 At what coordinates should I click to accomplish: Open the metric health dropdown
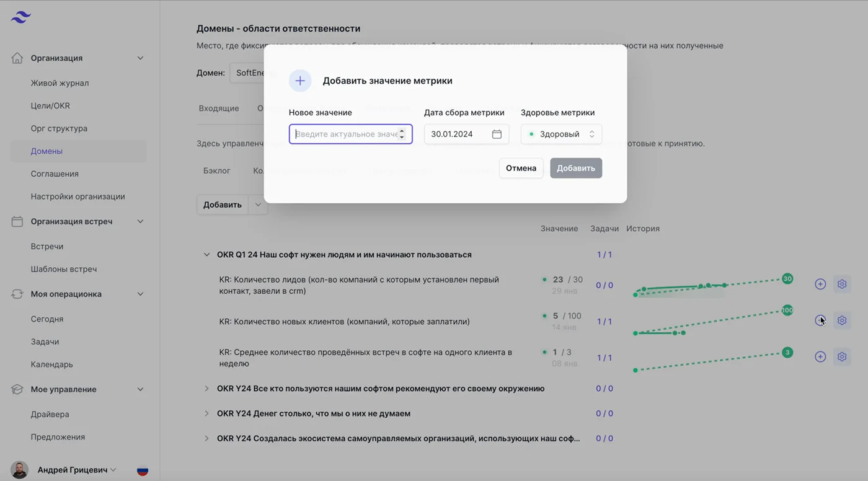click(x=561, y=134)
